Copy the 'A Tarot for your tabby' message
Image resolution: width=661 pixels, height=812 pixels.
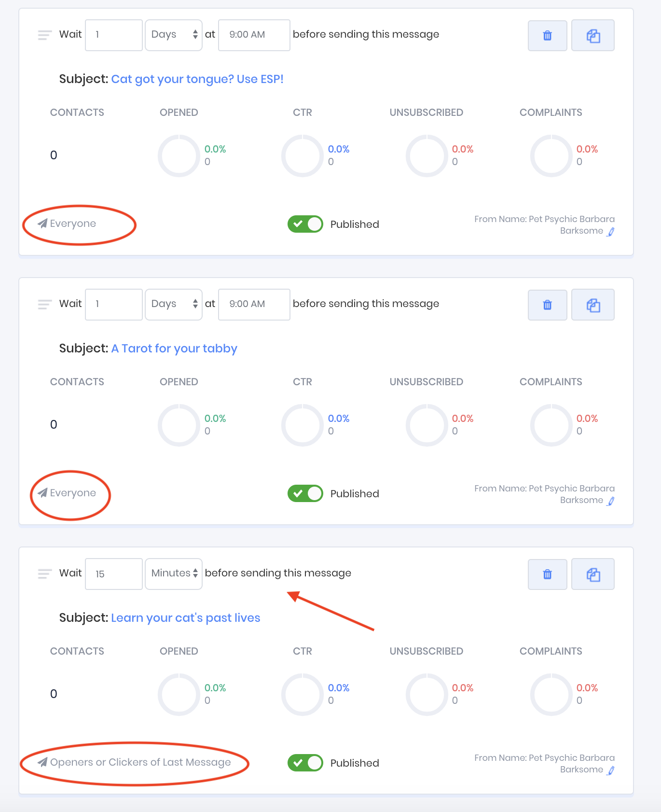592,305
